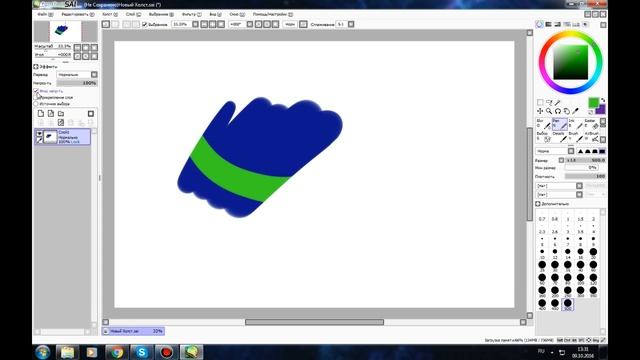The width and height of the screenshot is (640, 360).
Task: Click the purple background color swatch
Action: click(x=601, y=109)
